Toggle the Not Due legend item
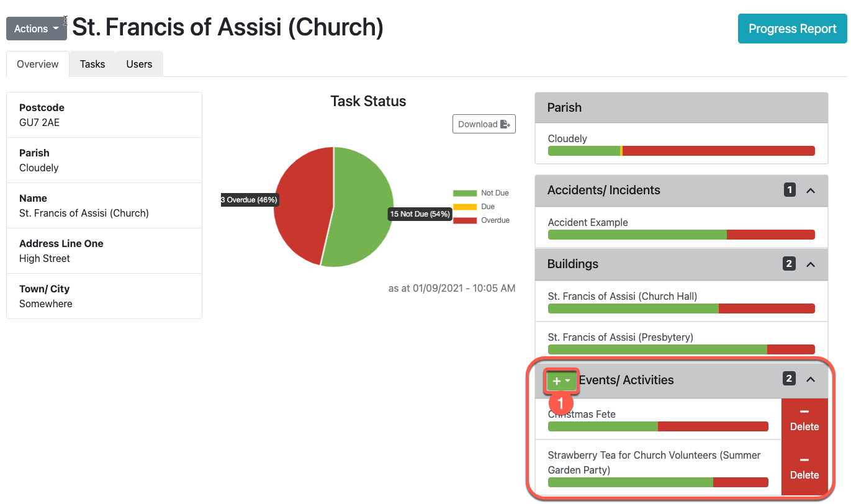851x504 pixels. pyautogui.click(x=481, y=193)
